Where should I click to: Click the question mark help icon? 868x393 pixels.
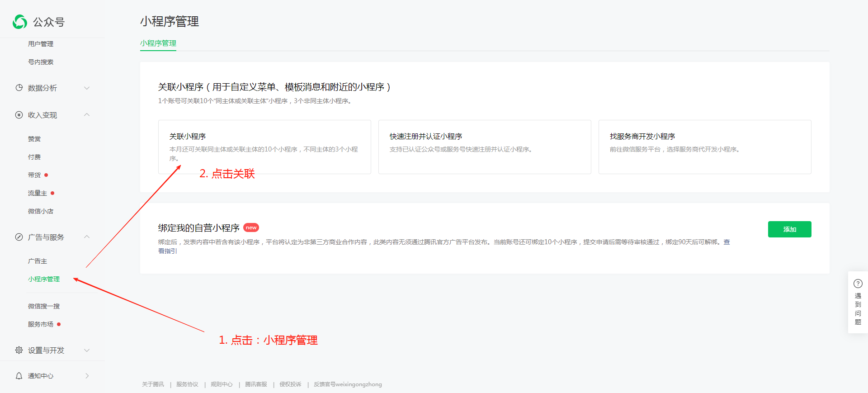click(858, 284)
